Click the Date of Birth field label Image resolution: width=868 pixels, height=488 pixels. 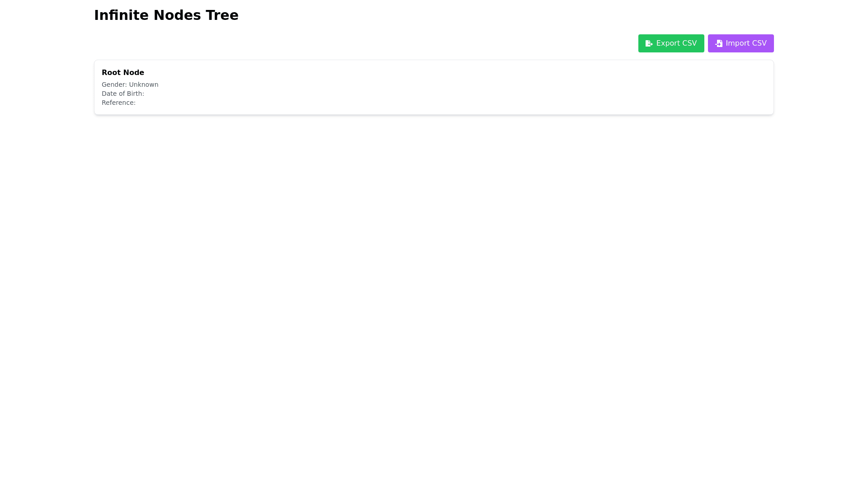click(123, 94)
